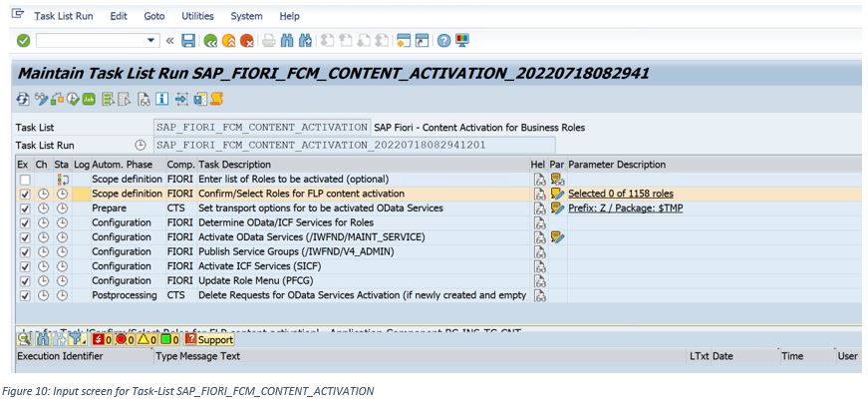Open the Utilities menu
The height and width of the screenshot is (405, 868).
click(x=197, y=16)
